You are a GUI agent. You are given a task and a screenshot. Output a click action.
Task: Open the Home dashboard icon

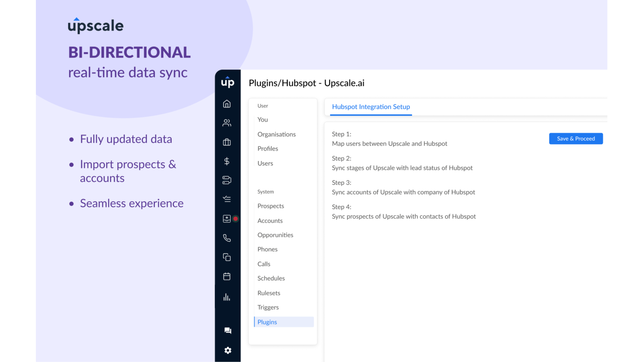(x=227, y=104)
